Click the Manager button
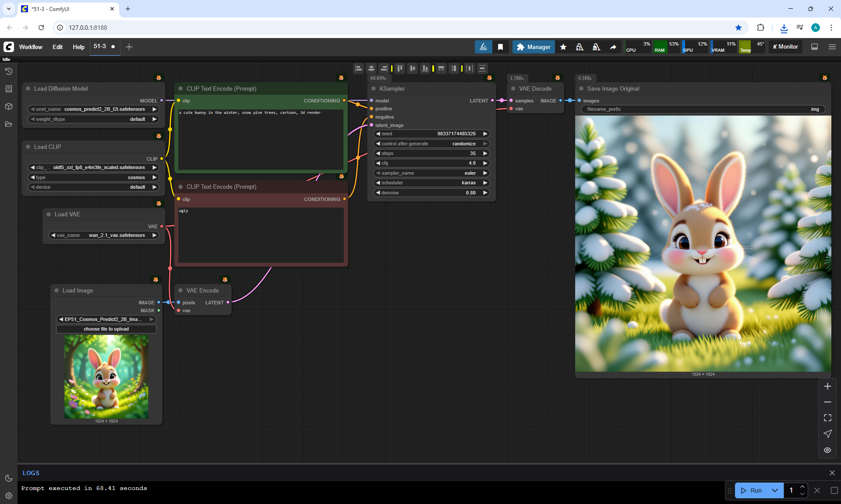Screen dimensions: 841x504 click(534, 47)
